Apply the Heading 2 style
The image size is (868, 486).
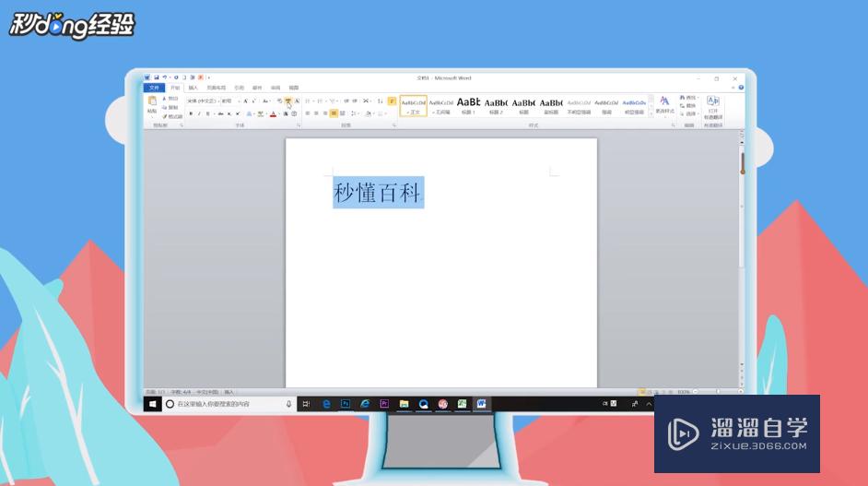pos(496,105)
